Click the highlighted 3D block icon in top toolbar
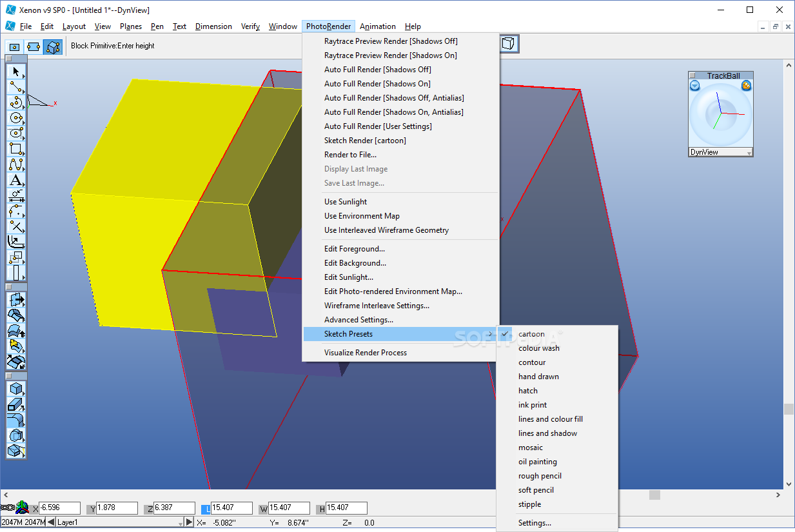Viewport: 795px width, 532px height. click(x=53, y=46)
